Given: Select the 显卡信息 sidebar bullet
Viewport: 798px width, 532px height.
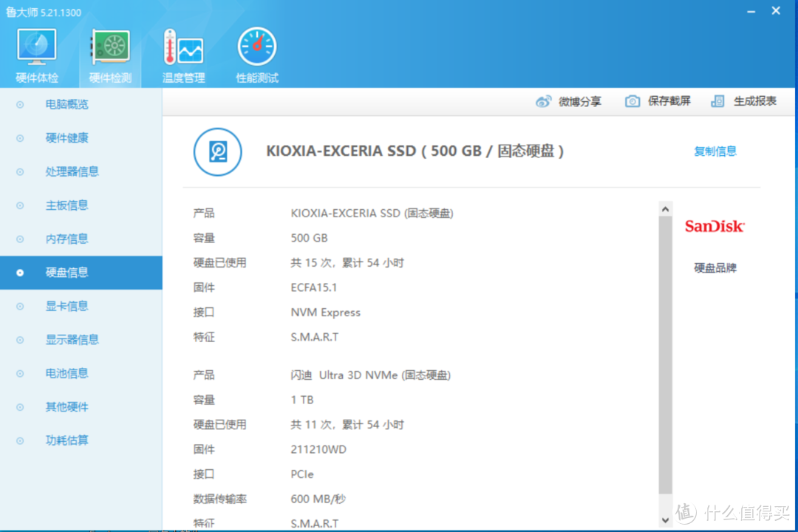Looking at the screenshot, I should (20, 306).
